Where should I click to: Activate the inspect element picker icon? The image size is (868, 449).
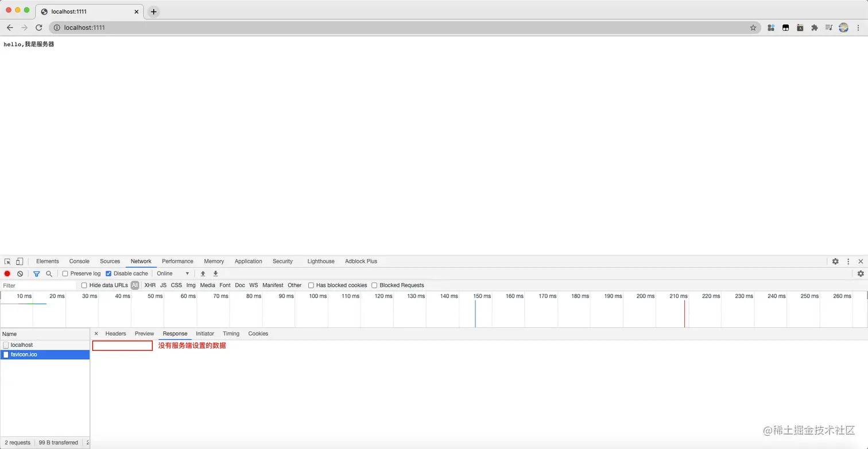coord(8,261)
